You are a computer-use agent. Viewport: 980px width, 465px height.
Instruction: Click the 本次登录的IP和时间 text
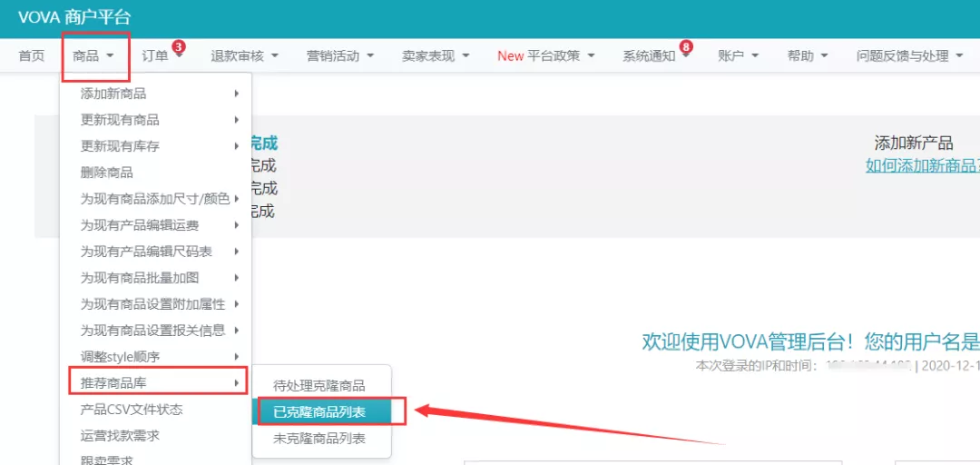pyautogui.click(x=756, y=365)
